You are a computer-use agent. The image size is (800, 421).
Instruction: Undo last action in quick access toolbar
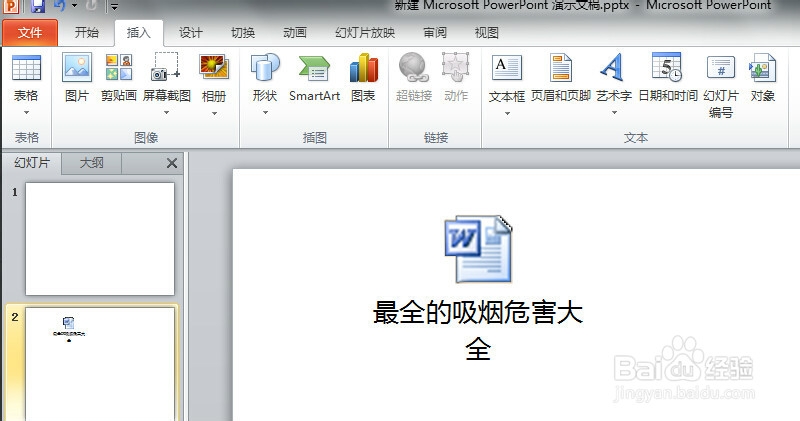tap(60, 6)
